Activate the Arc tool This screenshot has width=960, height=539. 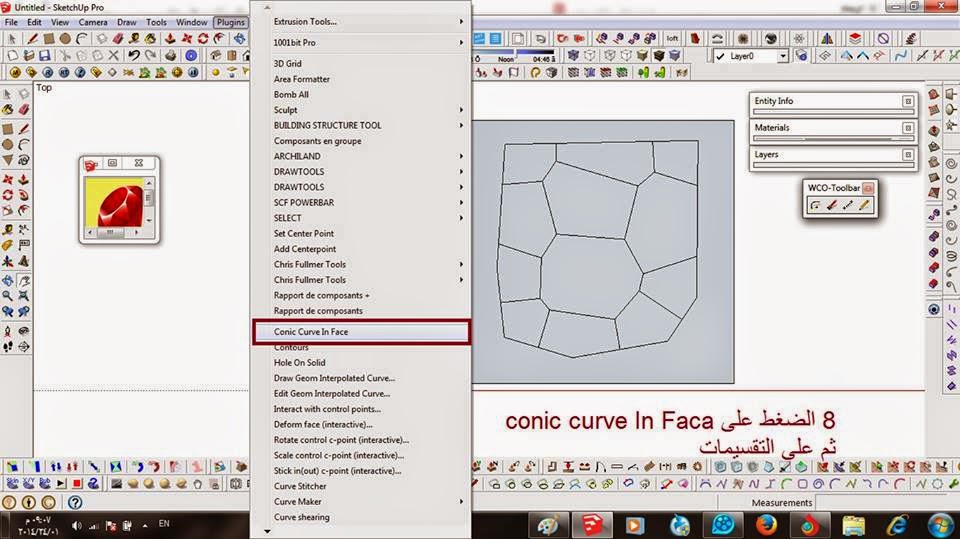click(x=81, y=39)
